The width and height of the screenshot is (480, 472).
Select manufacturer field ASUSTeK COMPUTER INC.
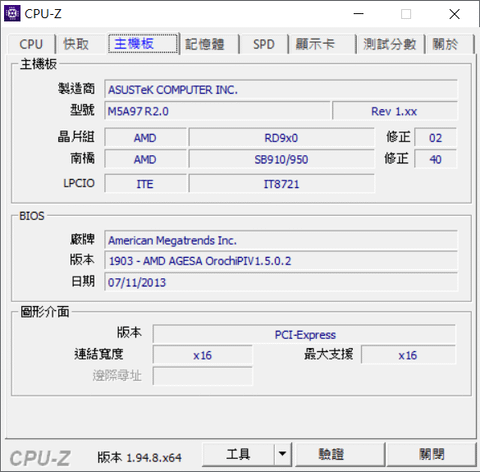(x=281, y=90)
